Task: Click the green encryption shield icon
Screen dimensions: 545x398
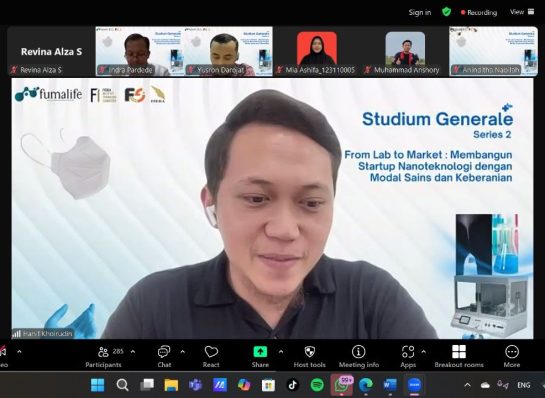Action: 446,12
